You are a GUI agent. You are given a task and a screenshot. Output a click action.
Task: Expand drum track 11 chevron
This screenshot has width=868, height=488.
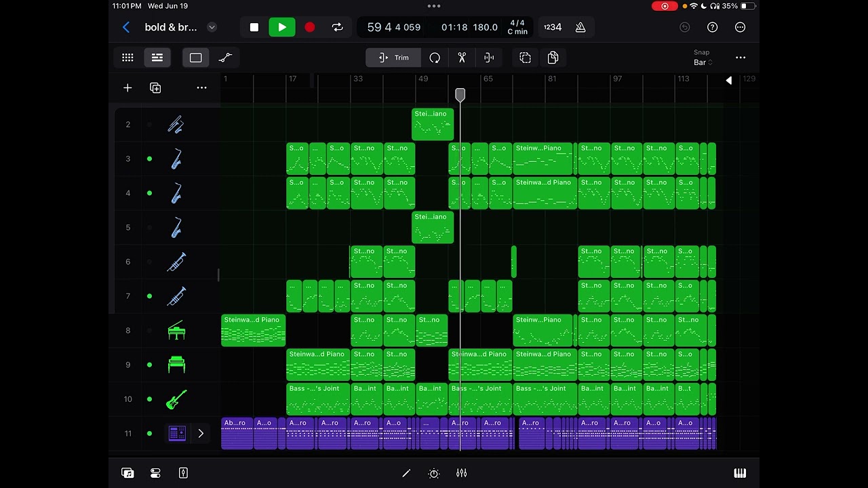(201, 434)
